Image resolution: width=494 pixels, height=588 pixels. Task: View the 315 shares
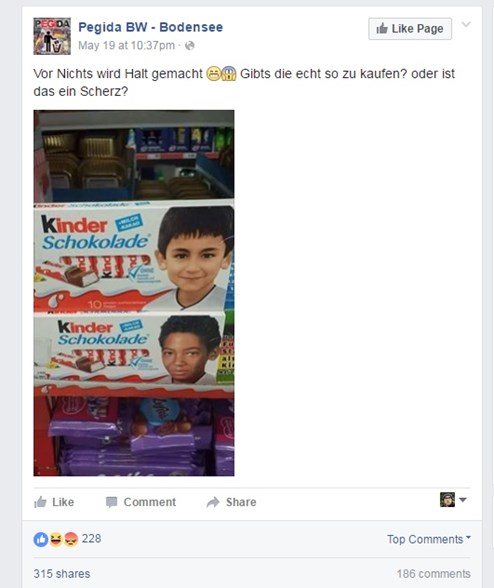click(x=62, y=573)
